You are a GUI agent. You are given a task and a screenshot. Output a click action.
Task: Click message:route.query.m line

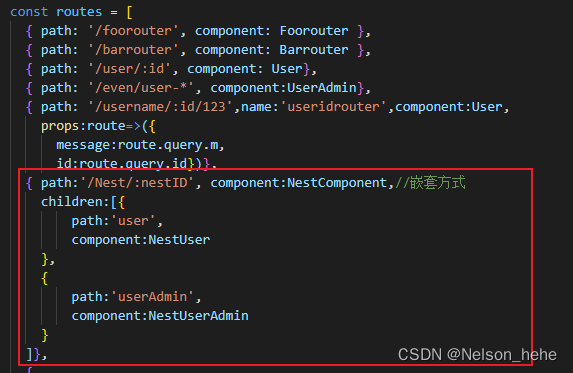point(140,145)
